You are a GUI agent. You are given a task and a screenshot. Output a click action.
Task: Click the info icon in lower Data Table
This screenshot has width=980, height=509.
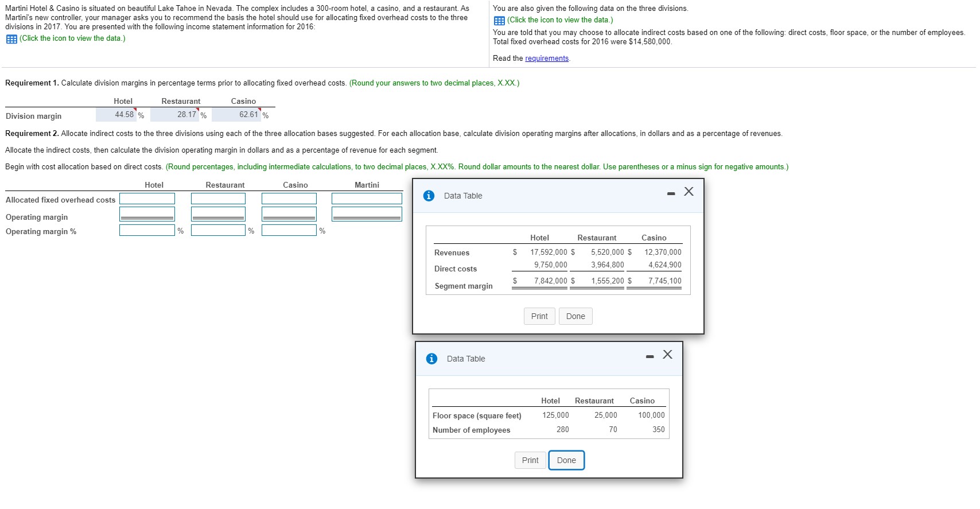point(431,359)
